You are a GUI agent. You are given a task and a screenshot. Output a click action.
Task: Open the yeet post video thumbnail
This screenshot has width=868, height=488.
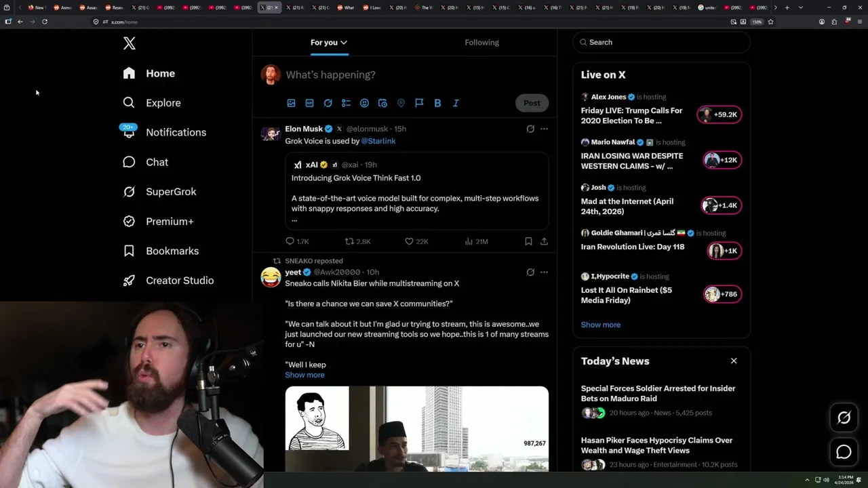(x=416, y=428)
